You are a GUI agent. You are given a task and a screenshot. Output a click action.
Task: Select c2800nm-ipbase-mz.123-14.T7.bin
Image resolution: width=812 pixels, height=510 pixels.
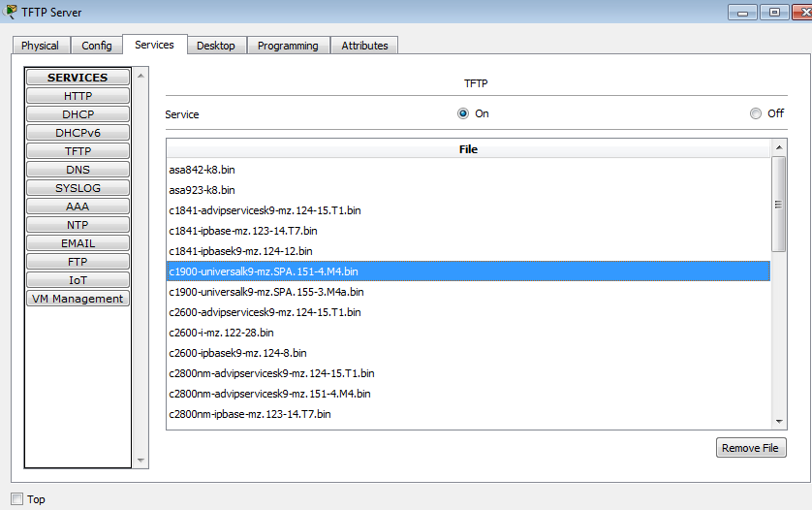pos(468,414)
